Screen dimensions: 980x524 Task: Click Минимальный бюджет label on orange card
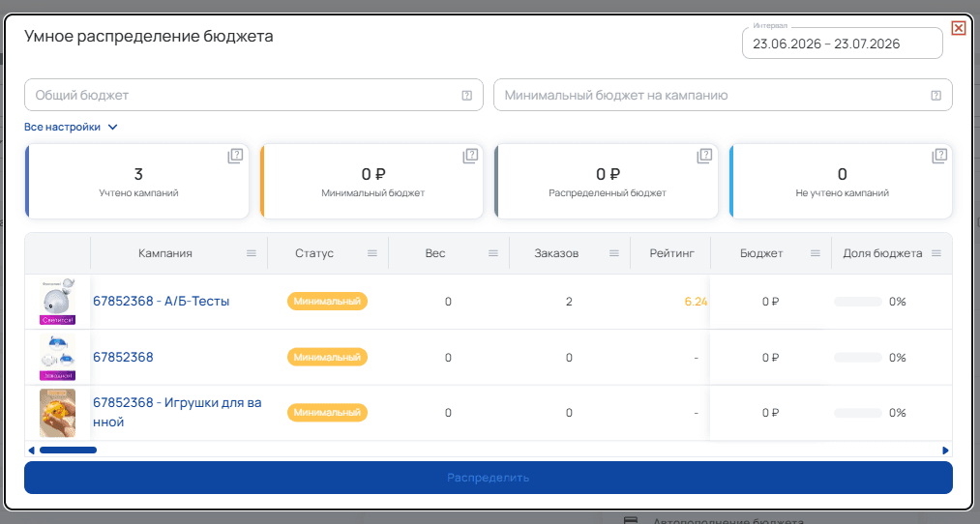[373, 193]
